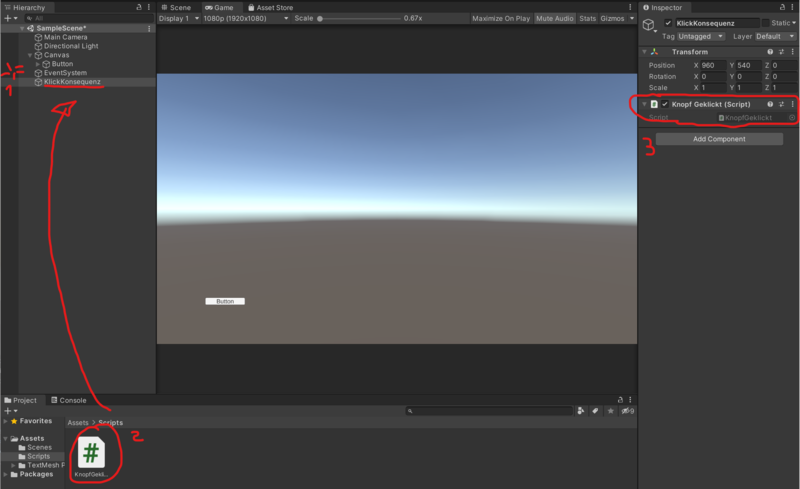The image size is (800, 489).
Task: Click the game view Scale slider
Action: click(x=360, y=18)
